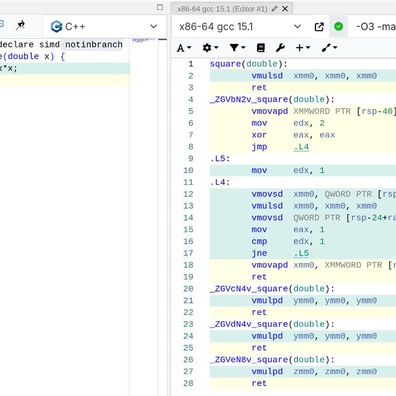Click line number 28 in gutter

(188, 383)
